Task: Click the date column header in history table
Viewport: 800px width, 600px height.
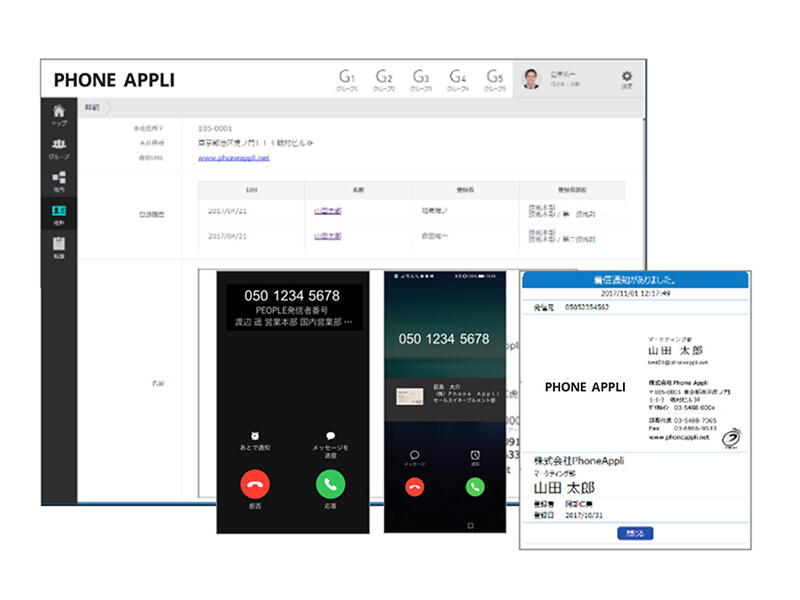Action: tap(252, 189)
